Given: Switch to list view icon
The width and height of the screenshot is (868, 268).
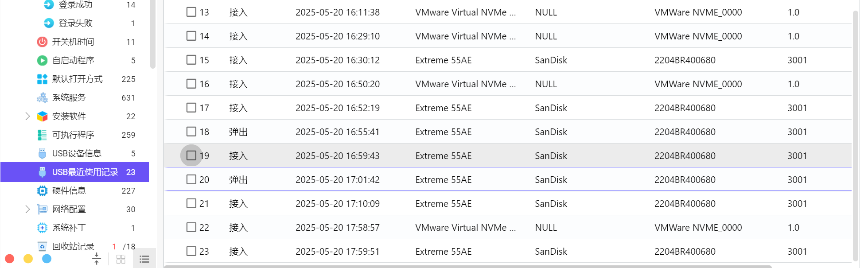Looking at the screenshot, I should pyautogui.click(x=144, y=259).
